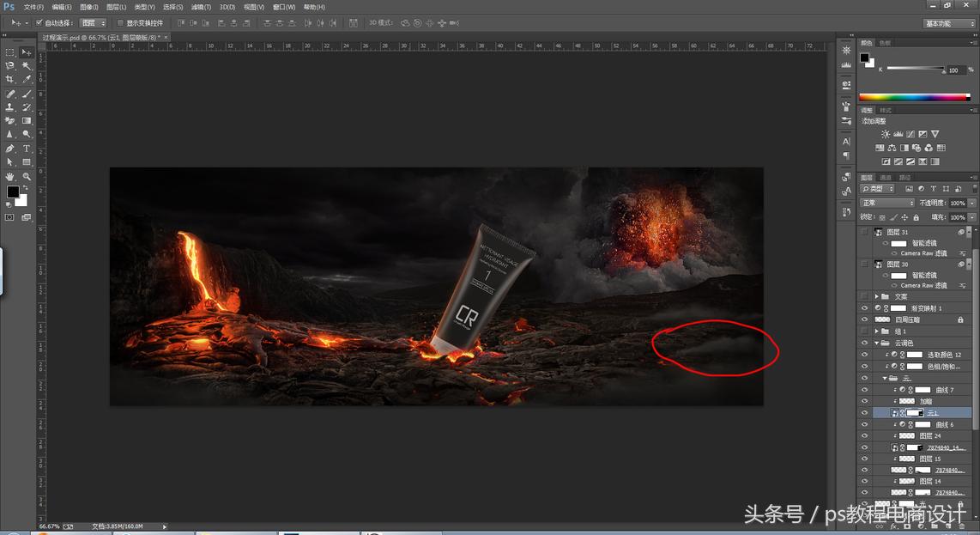Show hidden layer 图层 31
Viewport: 980px width, 535px height.
pyautogui.click(x=864, y=232)
